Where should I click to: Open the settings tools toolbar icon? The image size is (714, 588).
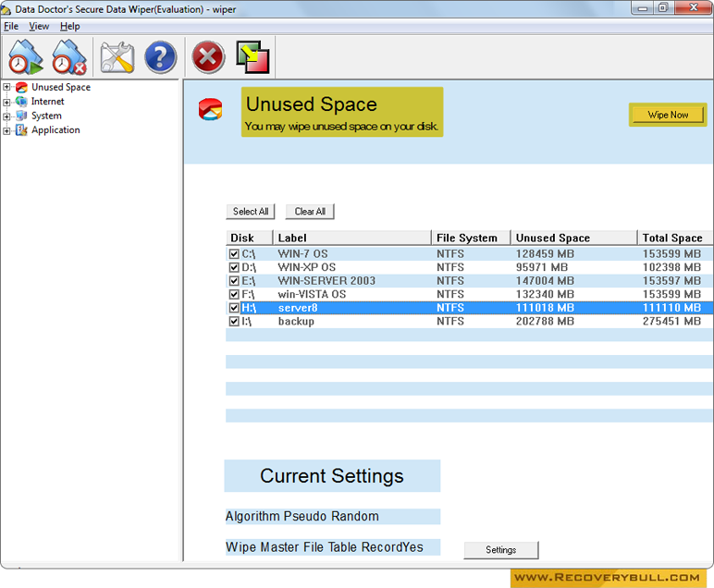[x=117, y=58]
